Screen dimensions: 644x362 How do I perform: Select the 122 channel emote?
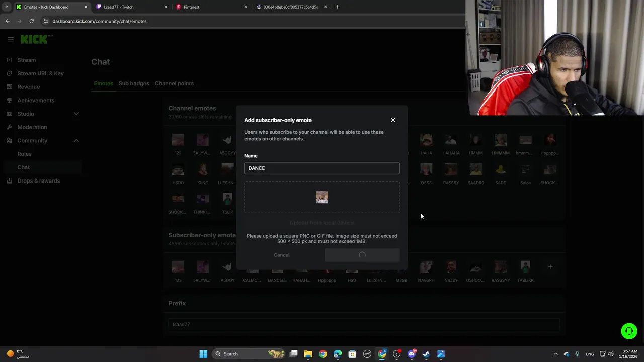click(178, 140)
